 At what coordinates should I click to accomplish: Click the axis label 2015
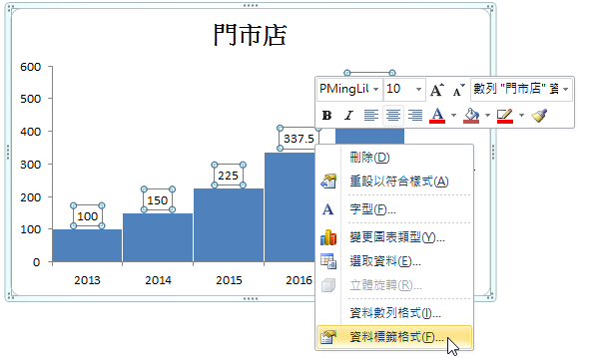[x=229, y=280]
